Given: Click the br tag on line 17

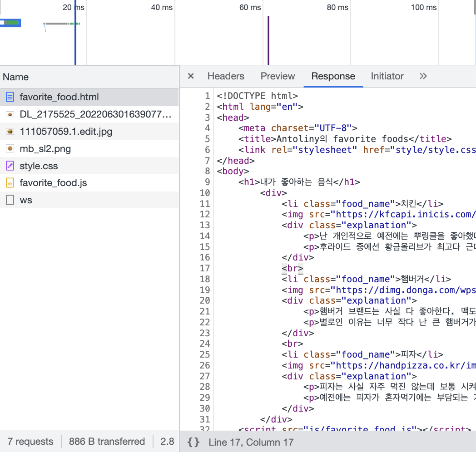Looking at the screenshot, I should click(293, 268).
